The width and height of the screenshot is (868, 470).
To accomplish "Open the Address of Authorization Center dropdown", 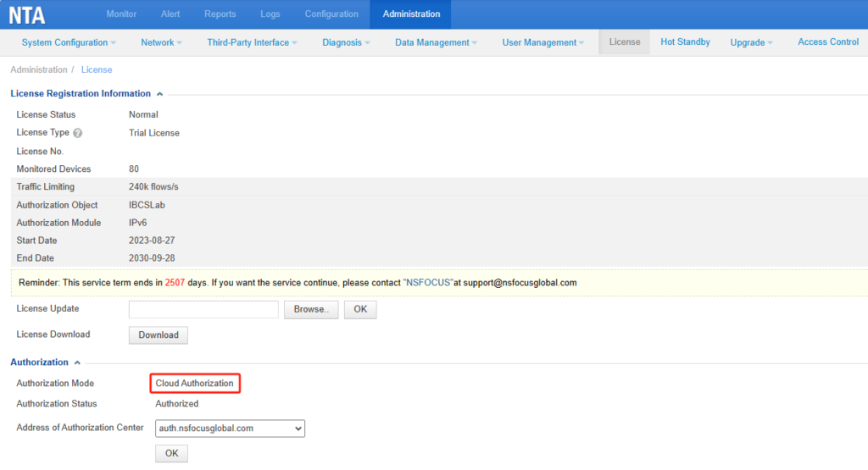I will (230, 429).
